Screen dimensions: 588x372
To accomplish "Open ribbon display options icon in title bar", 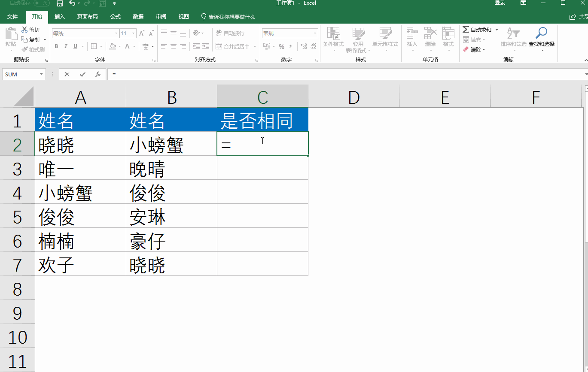I will point(523,3).
